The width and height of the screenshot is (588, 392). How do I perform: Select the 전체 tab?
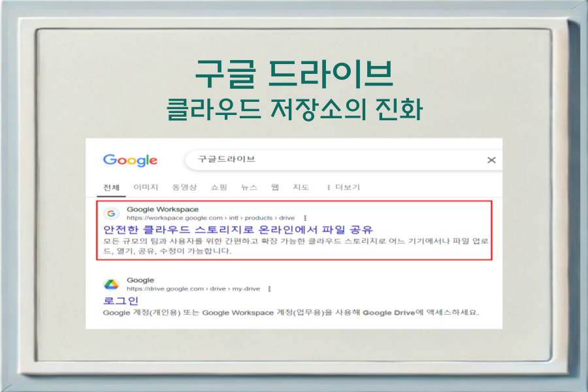111,188
